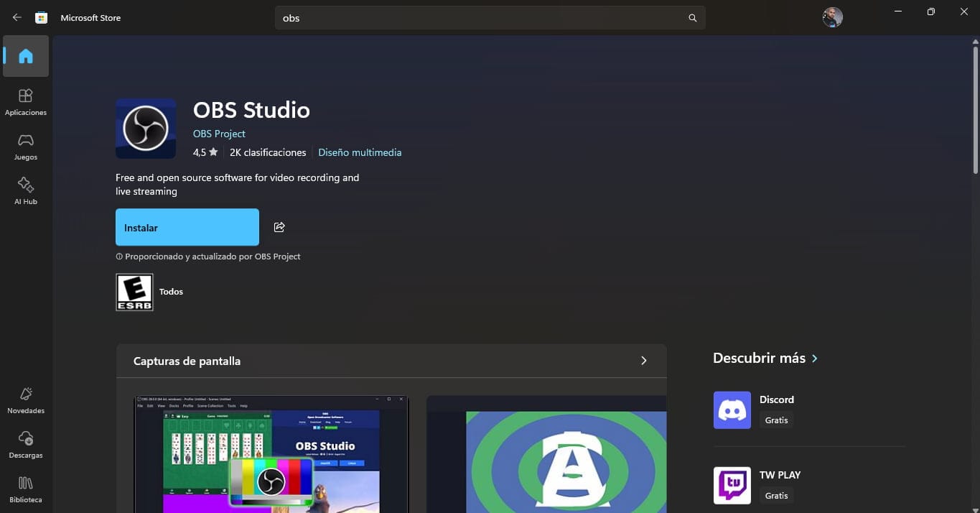
Task: Click the Descubrir más heading
Action: click(759, 358)
